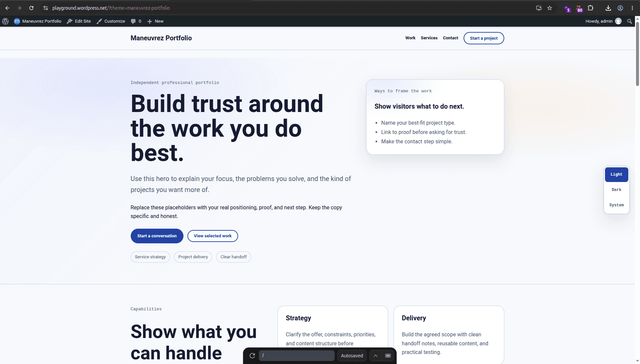
Task: Click View selected work button
Action: pos(212,236)
